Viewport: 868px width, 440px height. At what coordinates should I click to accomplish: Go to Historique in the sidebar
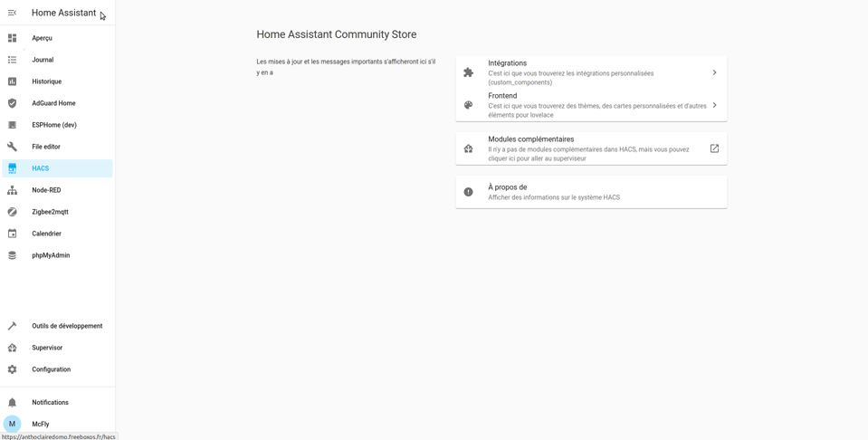pos(58,81)
